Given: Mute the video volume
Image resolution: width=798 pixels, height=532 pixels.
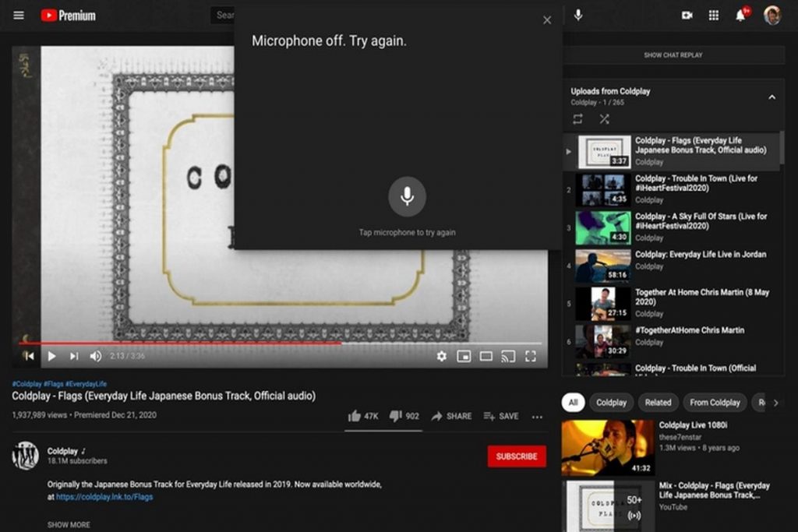Looking at the screenshot, I should 94,357.
